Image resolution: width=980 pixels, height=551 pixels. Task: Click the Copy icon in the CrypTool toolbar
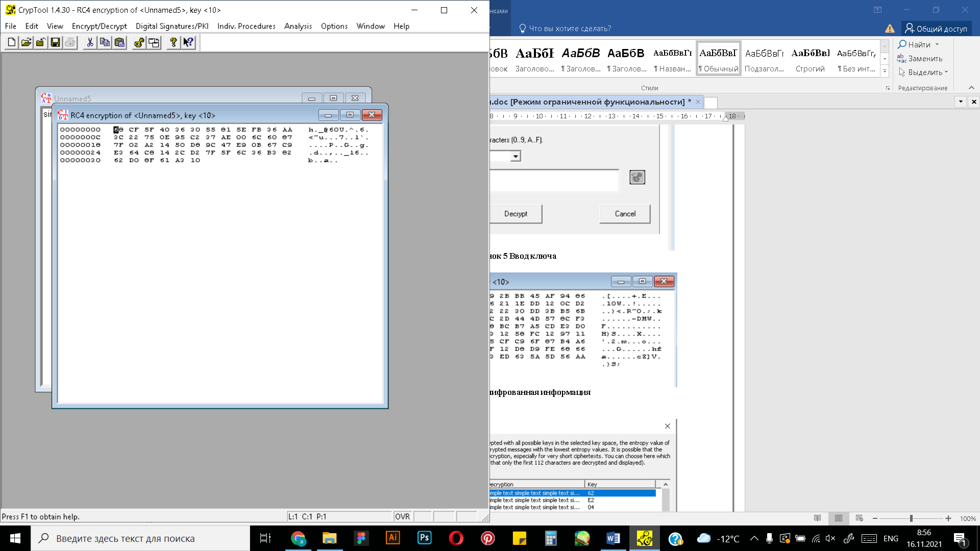[105, 43]
